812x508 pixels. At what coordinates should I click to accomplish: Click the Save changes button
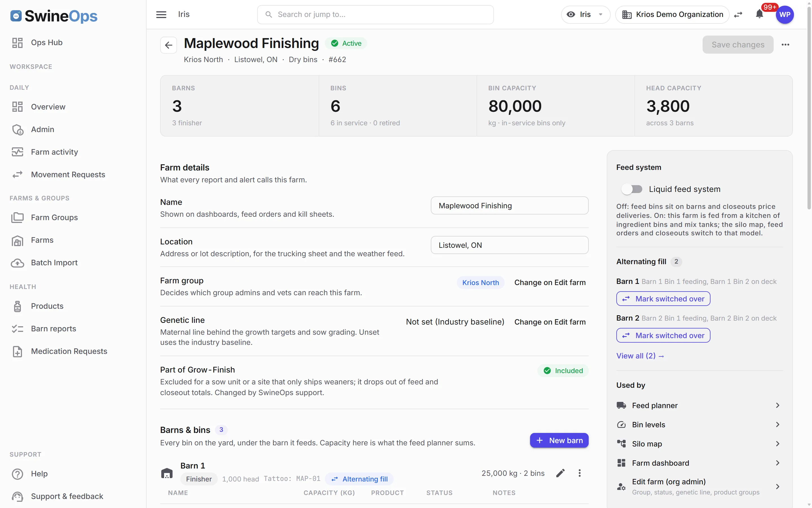coord(738,45)
